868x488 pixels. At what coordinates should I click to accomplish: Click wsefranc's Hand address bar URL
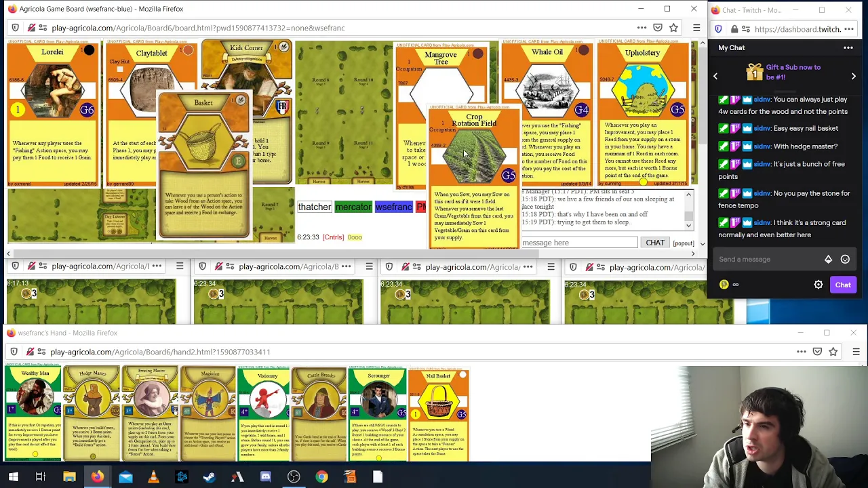click(160, 352)
